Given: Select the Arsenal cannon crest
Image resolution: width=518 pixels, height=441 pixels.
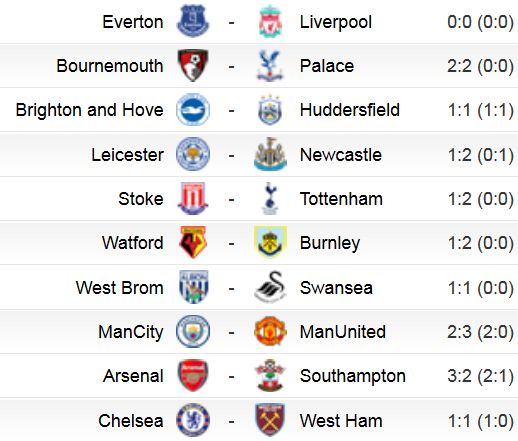Looking at the screenshot, I should [193, 376].
